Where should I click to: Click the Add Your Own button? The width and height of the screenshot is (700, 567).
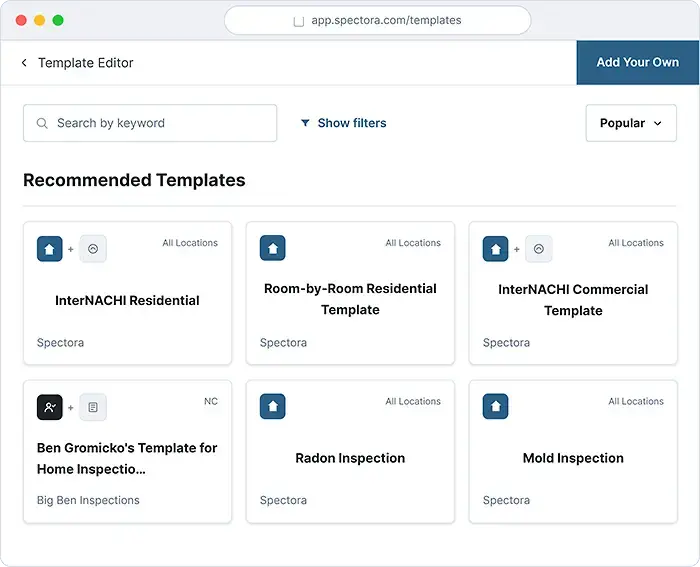point(638,63)
